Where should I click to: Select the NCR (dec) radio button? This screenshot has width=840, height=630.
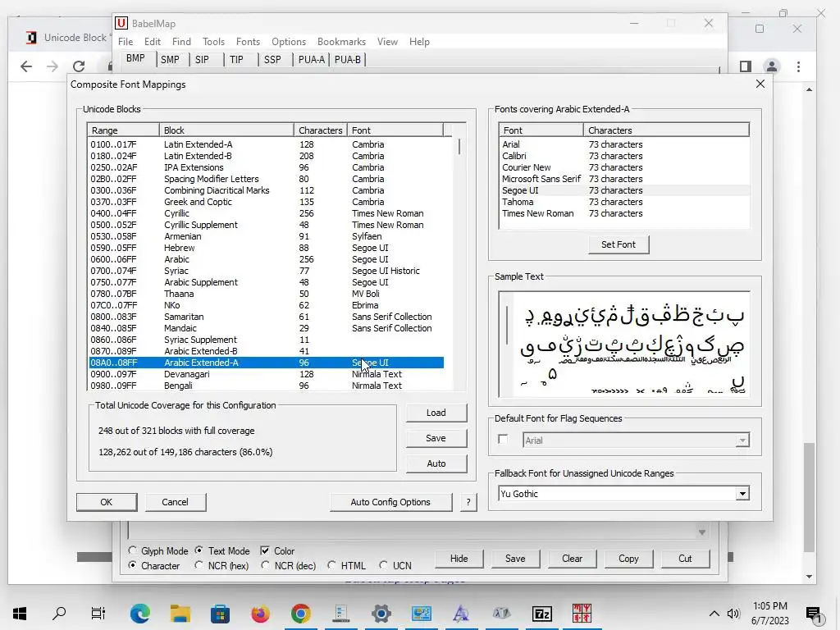pyautogui.click(x=265, y=565)
